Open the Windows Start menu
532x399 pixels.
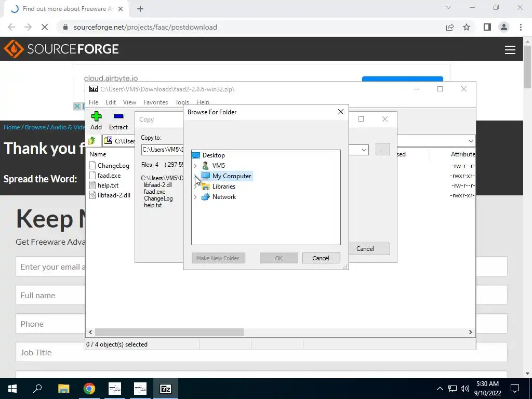pyautogui.click(x=12, y=389)
